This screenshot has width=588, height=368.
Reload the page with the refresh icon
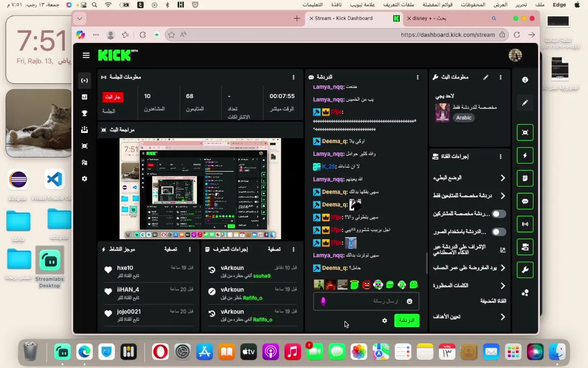517,35
